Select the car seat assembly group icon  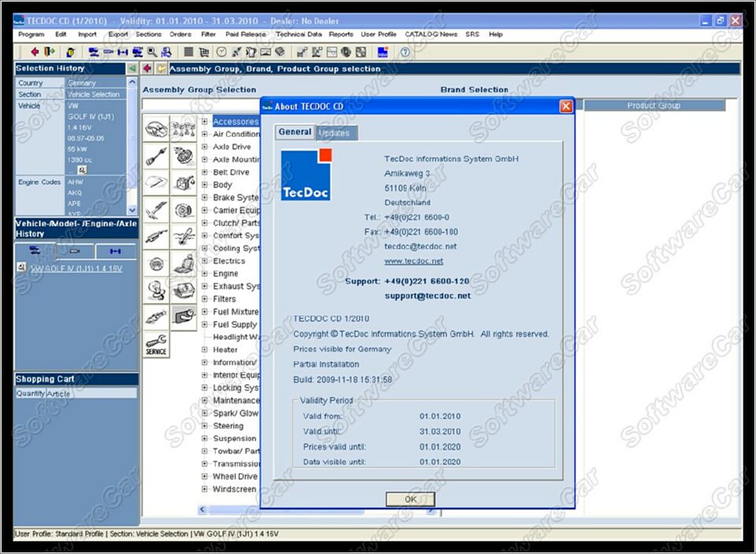pyautogui.click(x=184, y=264)
